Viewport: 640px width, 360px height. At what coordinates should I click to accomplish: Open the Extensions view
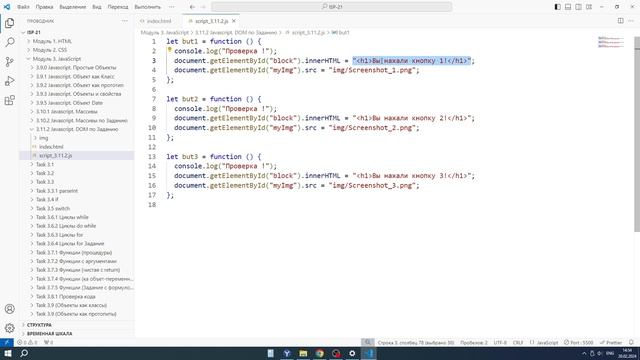click(10, 100)
